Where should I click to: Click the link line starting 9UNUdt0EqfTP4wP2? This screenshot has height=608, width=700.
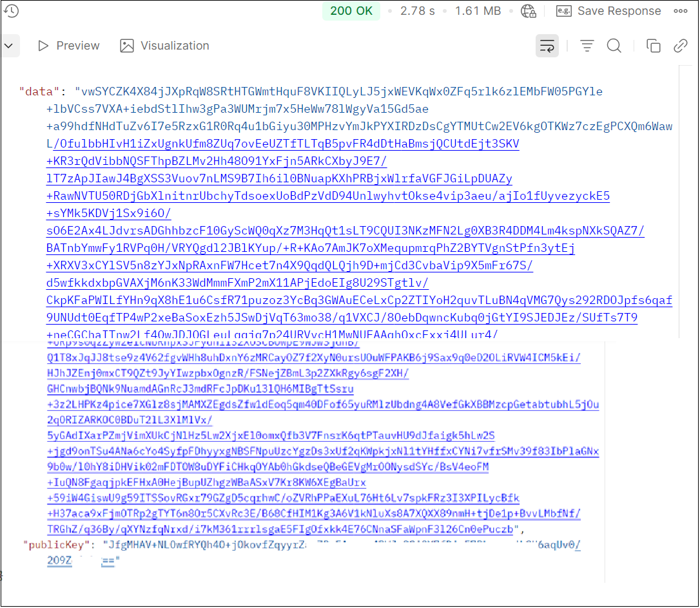(x=342, y=318)
